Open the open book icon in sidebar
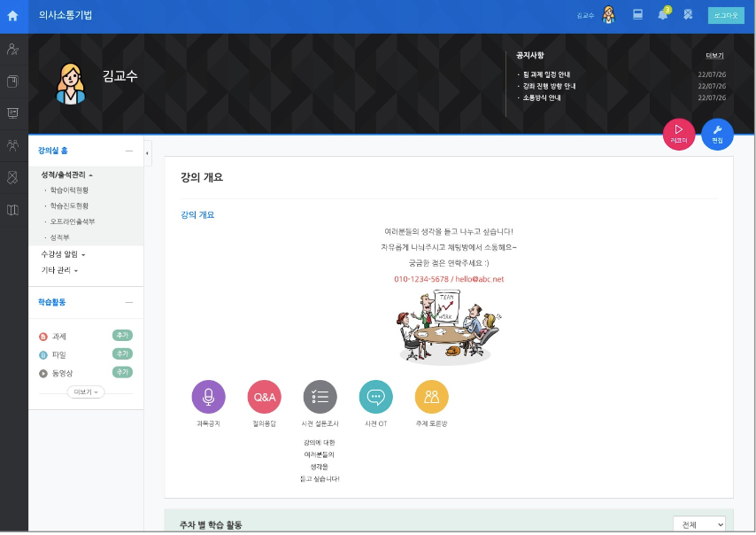Screen dimensions: 756x535 tap(13, 209)
